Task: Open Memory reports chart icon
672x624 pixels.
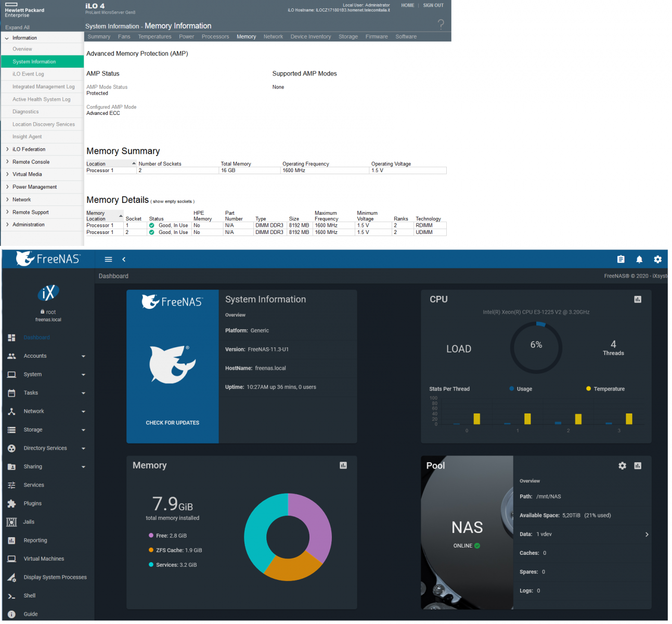Action: tap(343, 465)
